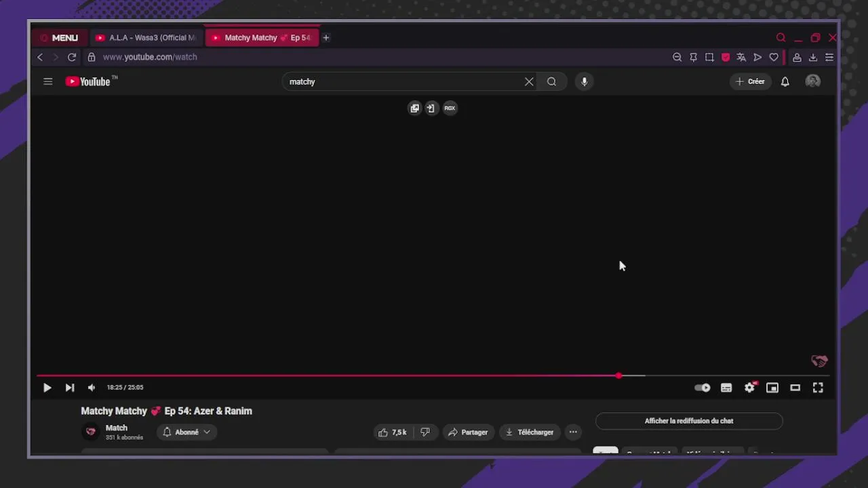Image resolution: width=868 pixels, height=488 pixels.
Task: Open the YouTube account avatar menu
Action: click(813, 81)
